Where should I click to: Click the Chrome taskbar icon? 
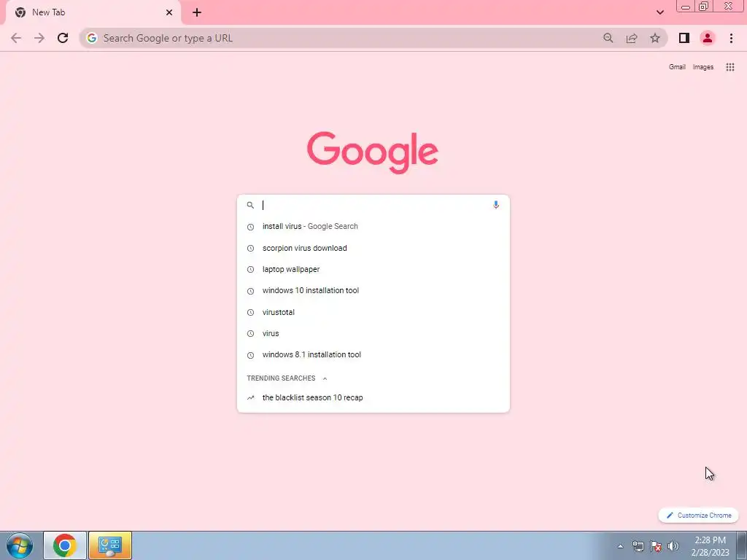[65, 545]
